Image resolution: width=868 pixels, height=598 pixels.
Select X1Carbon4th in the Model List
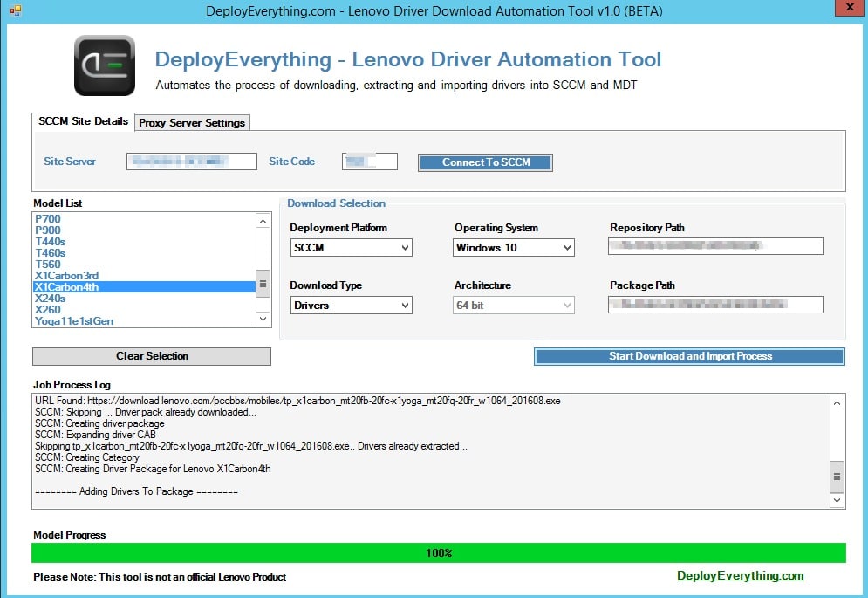[x=145, y=287]
